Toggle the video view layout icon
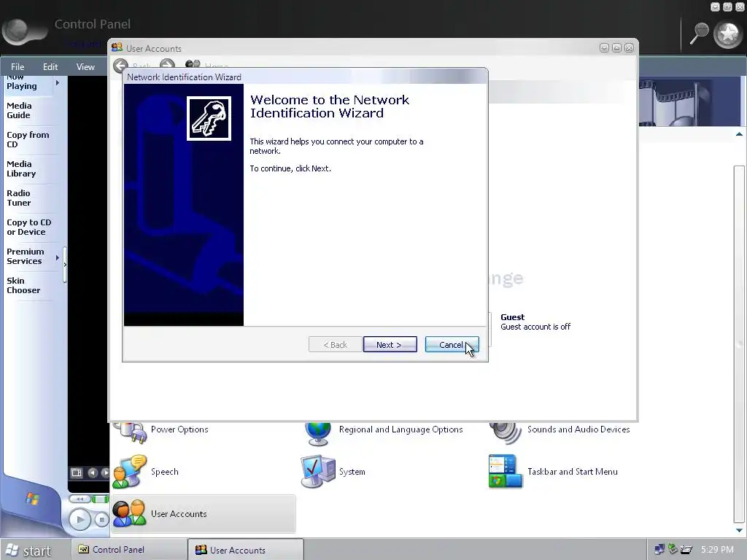The height and width of the screenshot is (560, 747). coord(76,472)
